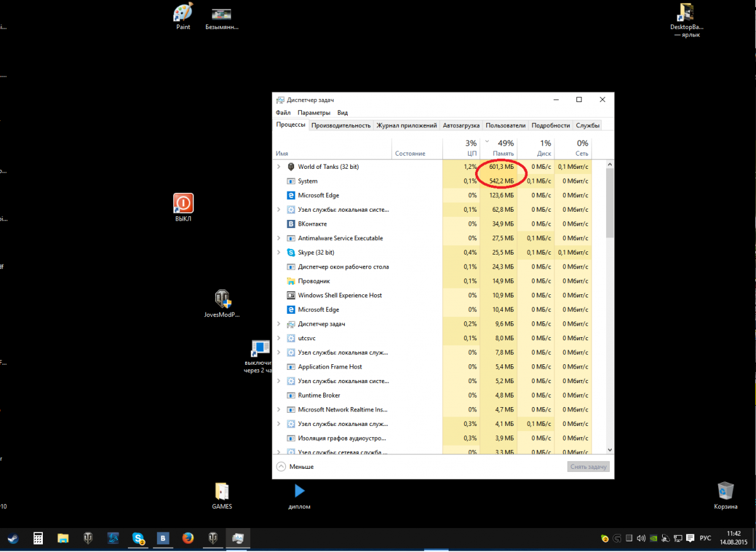Expand the Skype (32 bit) process group

(x=279, y=253)
